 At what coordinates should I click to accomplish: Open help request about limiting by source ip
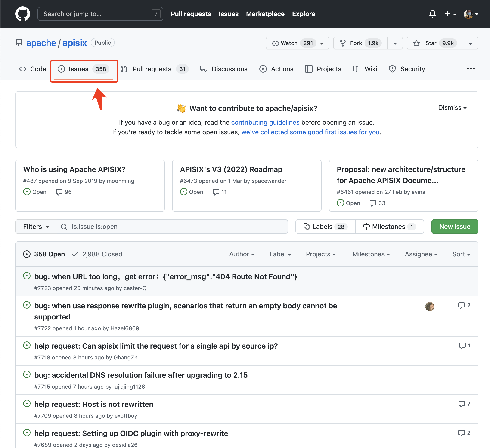click(156, 346)
